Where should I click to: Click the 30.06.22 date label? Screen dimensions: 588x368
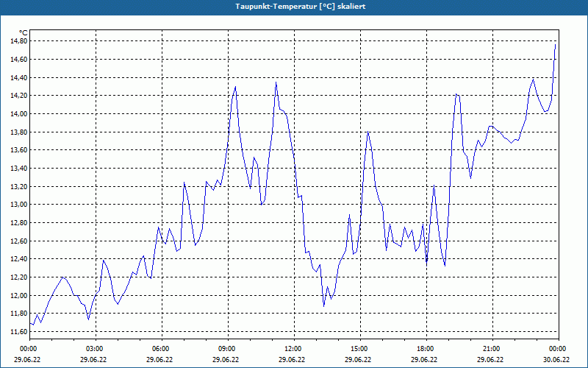[x=556, y=359]
